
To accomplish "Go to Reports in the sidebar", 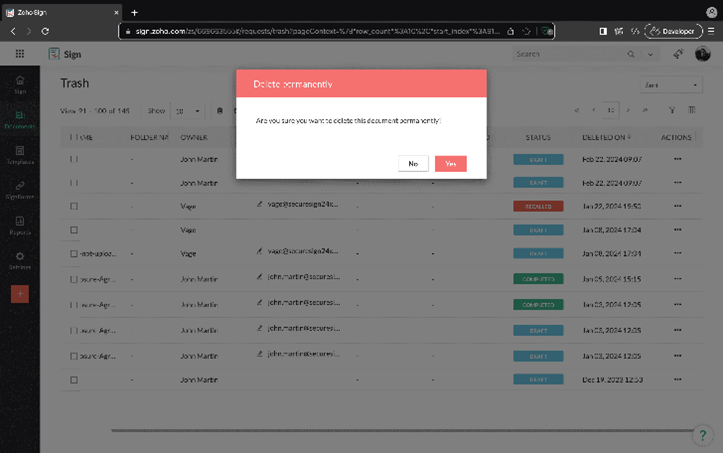I will 20,226.
